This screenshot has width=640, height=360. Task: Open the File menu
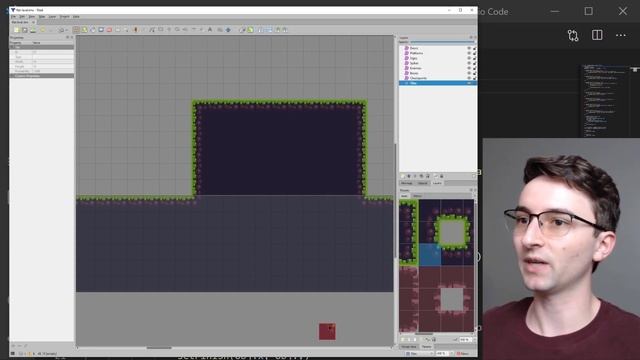pyautogui.click(x=13, y=17)
